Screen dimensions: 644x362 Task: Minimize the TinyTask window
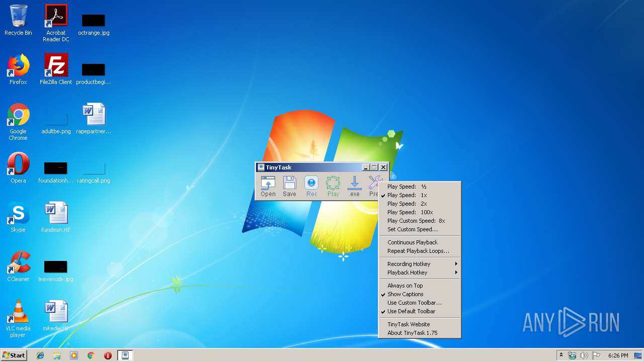[366, 167]
